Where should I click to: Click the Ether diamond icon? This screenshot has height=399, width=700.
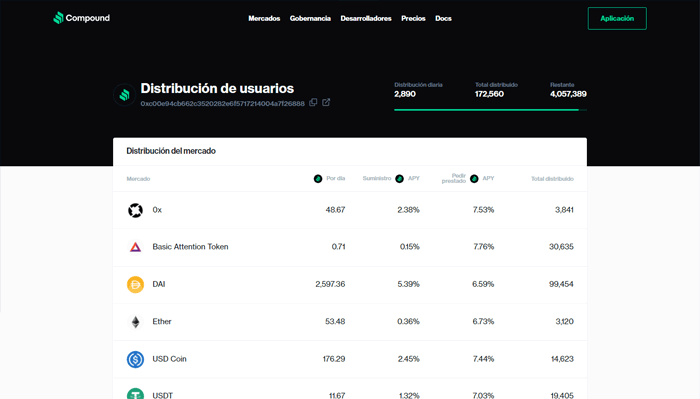(x=135, y=321)
